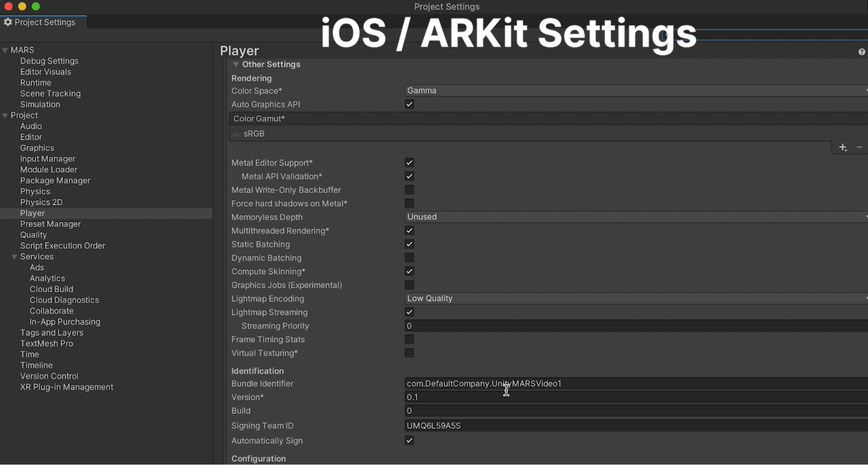The height and width of the screenshot is (465, 868).
Task: Open MARS Runtime settings
Action: pos(35,83)
